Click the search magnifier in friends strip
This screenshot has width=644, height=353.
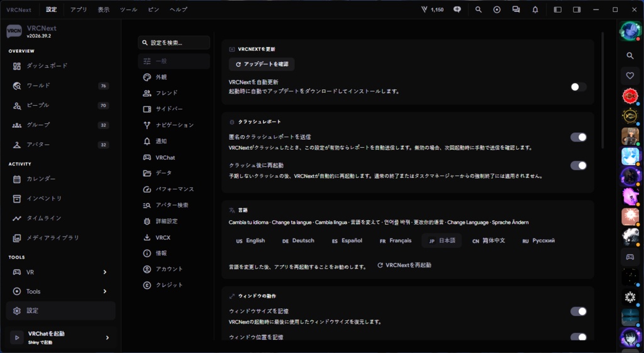click(x=630, y=55)
